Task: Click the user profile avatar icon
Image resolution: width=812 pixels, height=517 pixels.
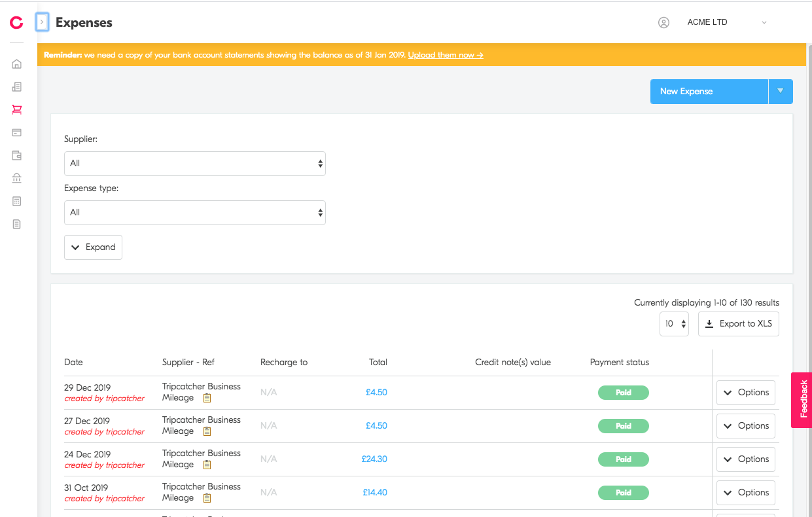Action: [x=663, y=22]
